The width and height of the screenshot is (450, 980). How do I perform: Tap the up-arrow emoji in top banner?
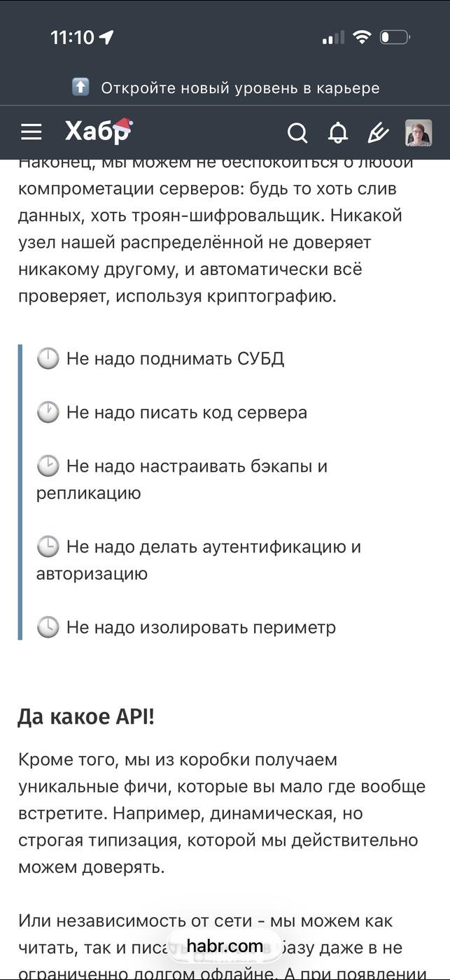[x=81, y=87]
